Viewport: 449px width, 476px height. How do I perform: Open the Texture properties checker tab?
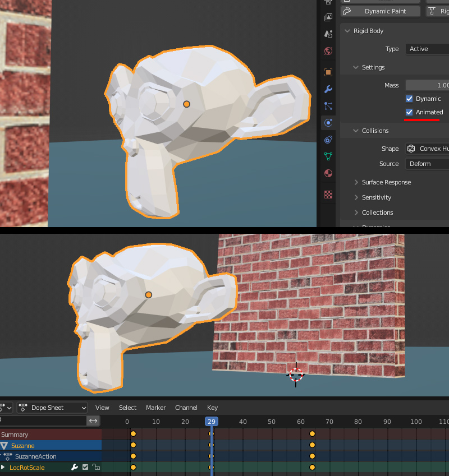(328, 195)
